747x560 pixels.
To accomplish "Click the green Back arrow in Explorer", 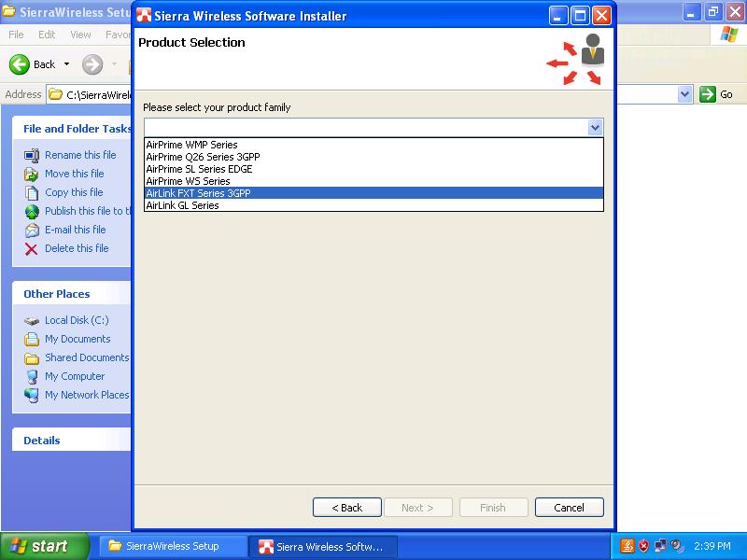I will [x=20, y=64].
